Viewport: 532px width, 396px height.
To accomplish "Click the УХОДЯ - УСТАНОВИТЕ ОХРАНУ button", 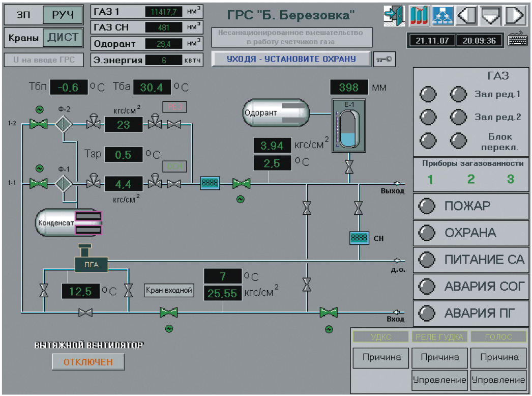I will pyautogui.click(x=291, y=59).
